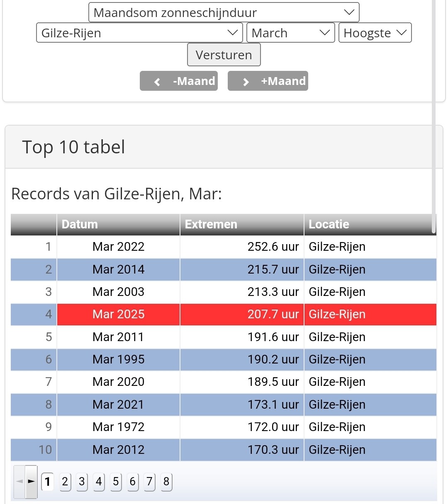Switch to page 5 of records
The width and height of the screenshot is (448, 504).
click(x=116, y=482)
